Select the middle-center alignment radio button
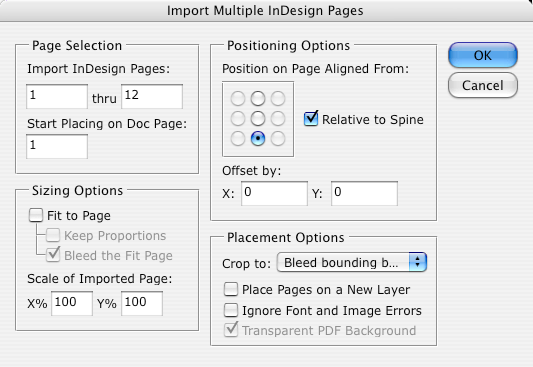 click(x=258, y=119)
